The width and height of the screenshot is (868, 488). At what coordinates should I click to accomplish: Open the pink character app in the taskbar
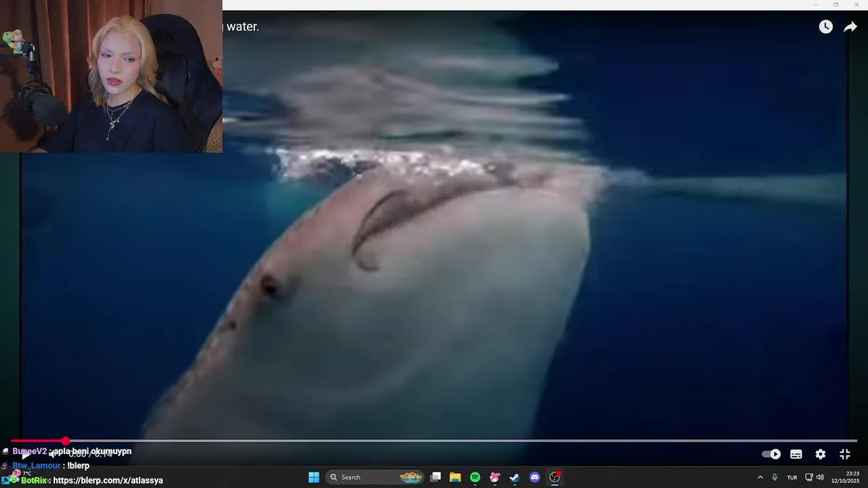coord(495,477)
